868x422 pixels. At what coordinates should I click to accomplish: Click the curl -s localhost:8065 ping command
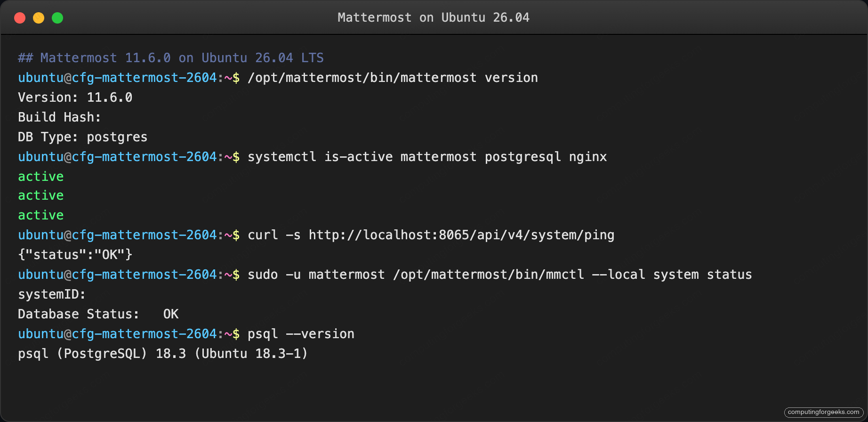pyautogui.click(x=431, y=235)
